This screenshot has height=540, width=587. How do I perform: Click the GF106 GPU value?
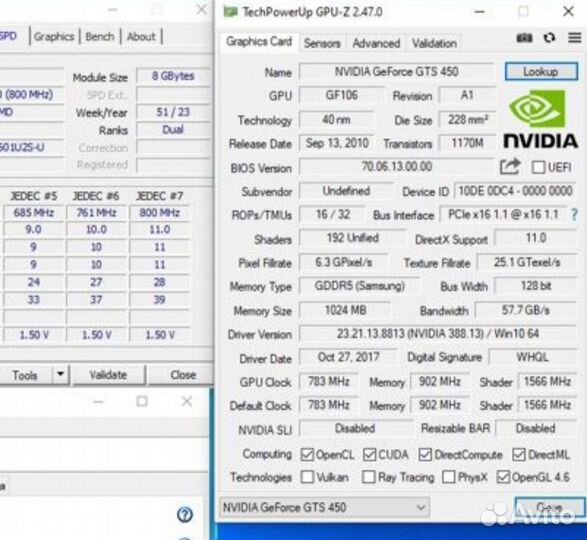click(x=341, y=95)
